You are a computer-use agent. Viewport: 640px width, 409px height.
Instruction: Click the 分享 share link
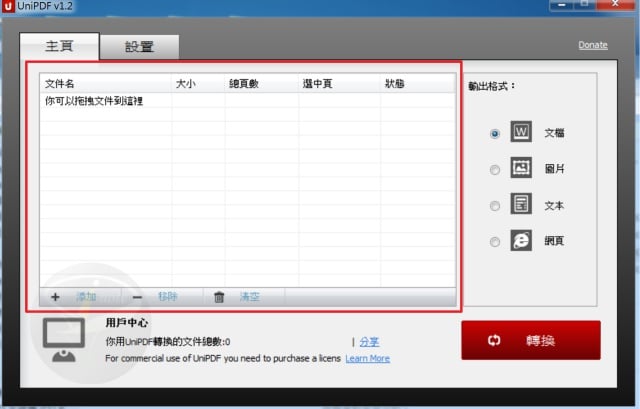click(369, 341)
